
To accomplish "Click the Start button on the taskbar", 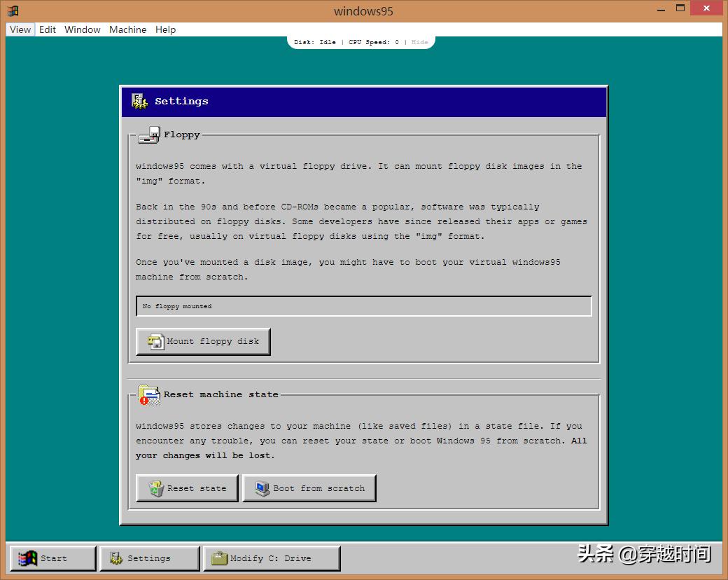I will pyautogui.click(x=52, y=558).
